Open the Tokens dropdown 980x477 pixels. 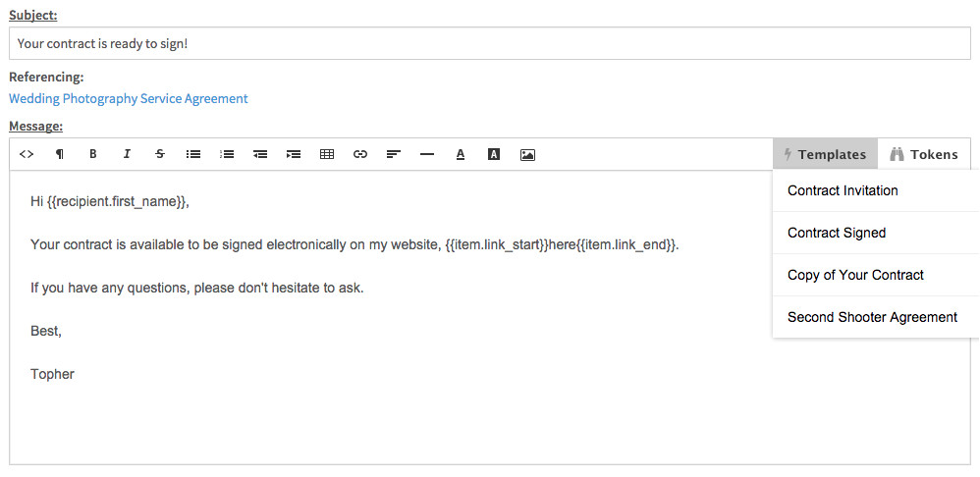click(x=923, y=154)
